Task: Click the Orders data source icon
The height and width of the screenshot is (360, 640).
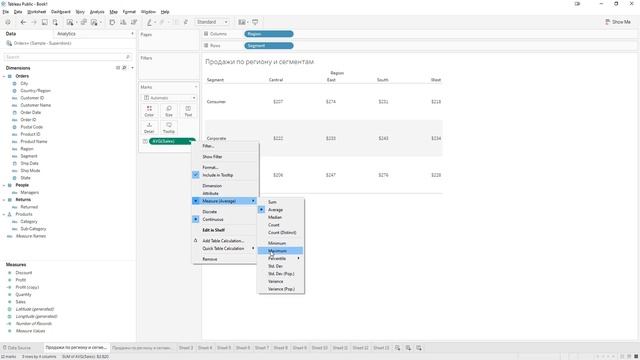Action: click(x=9, y=43)
